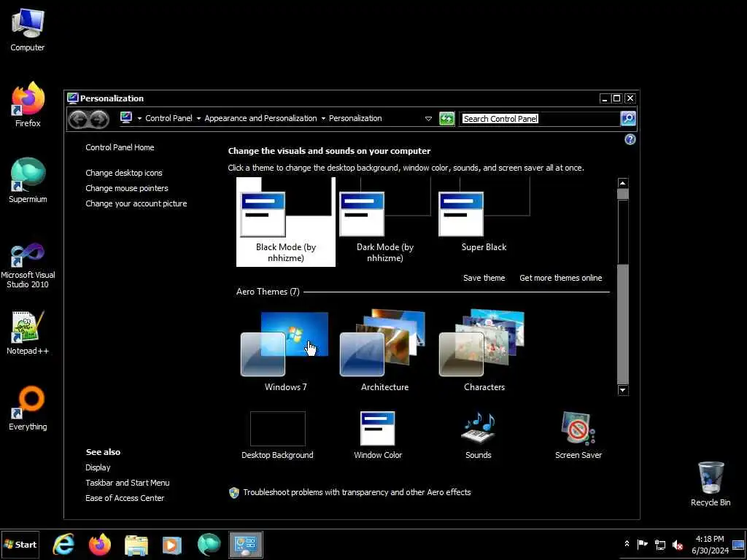
Task: Open Internet Explorer from the taskbar
Action: pyautogui.click(x=63, y=545)
